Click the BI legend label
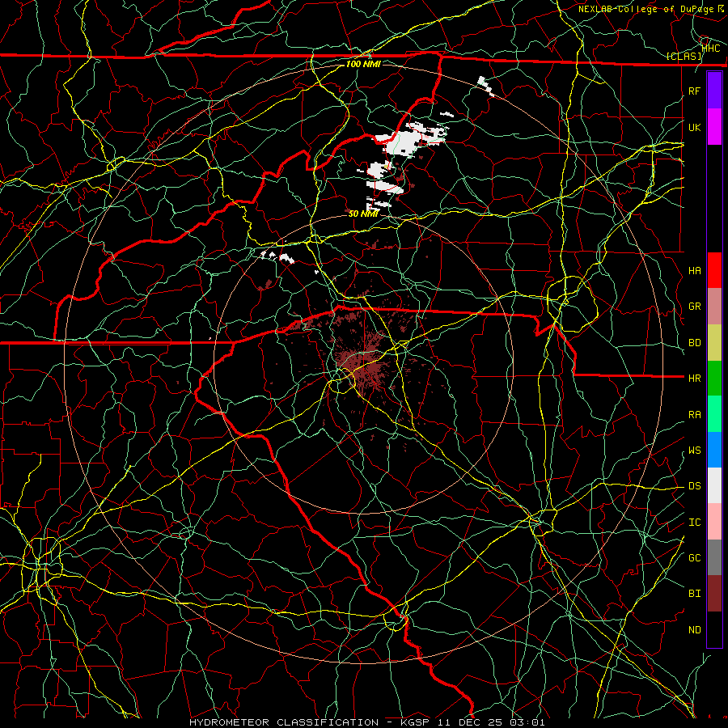 pyautogui.click(x=695, y=594)
